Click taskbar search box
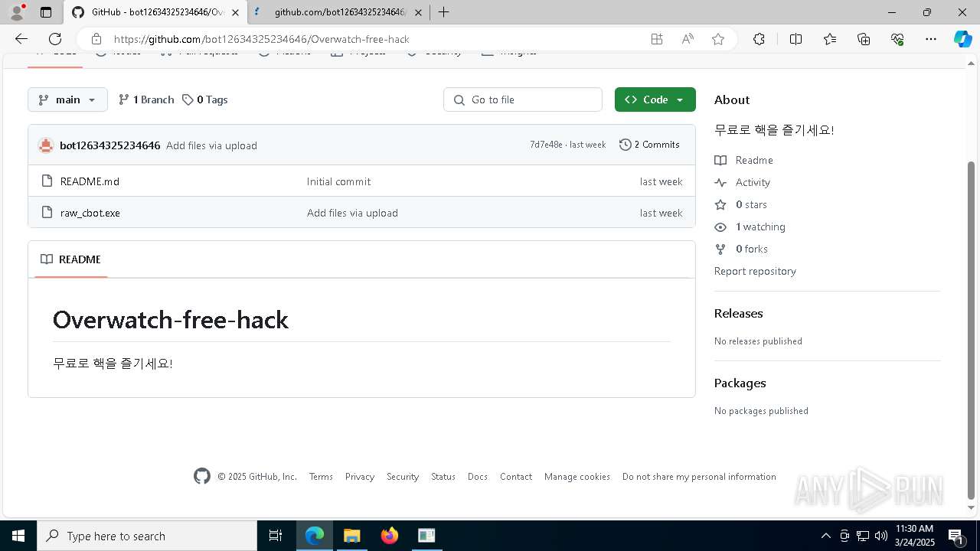Viewport: 980px width, 551px height. (x=147, y=536)
